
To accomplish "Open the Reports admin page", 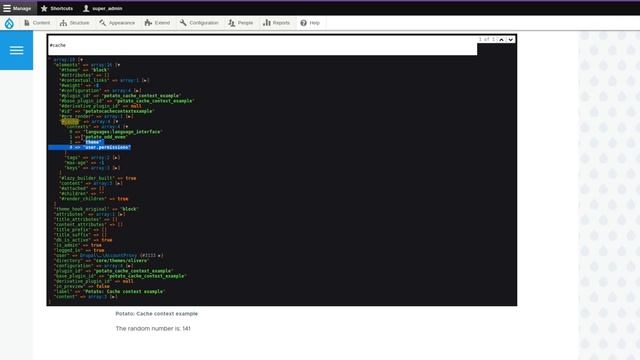I will (x=276, y=23).
